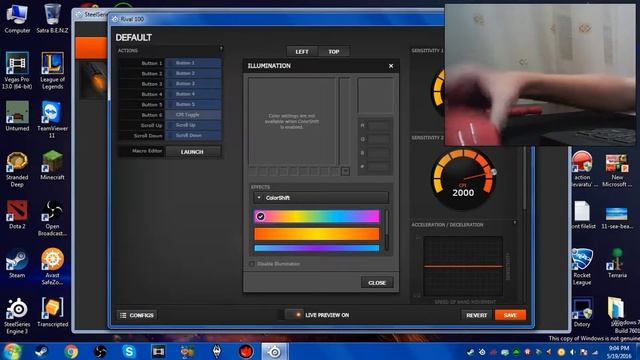
Task: Open Transcripted desktop shortcut
Action: point(52,312)
